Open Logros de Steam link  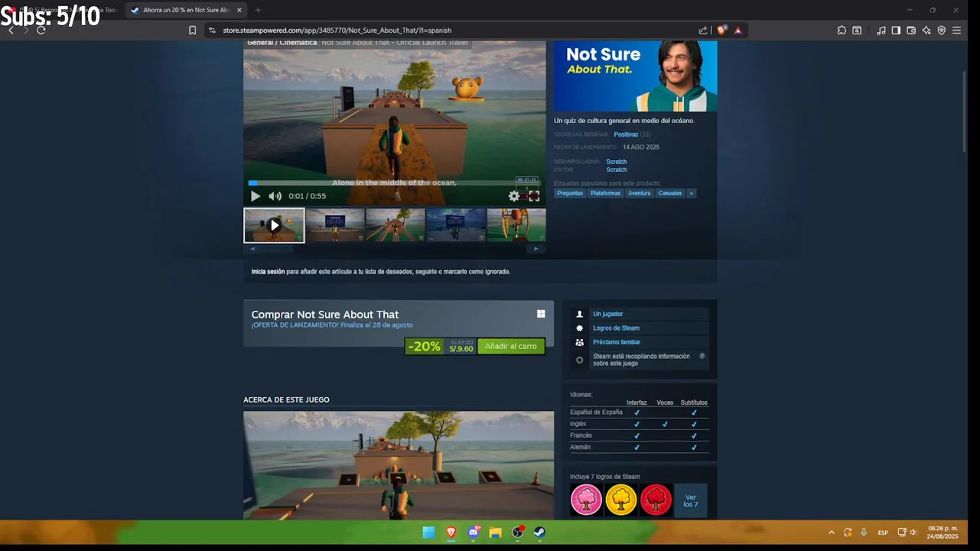616,328
